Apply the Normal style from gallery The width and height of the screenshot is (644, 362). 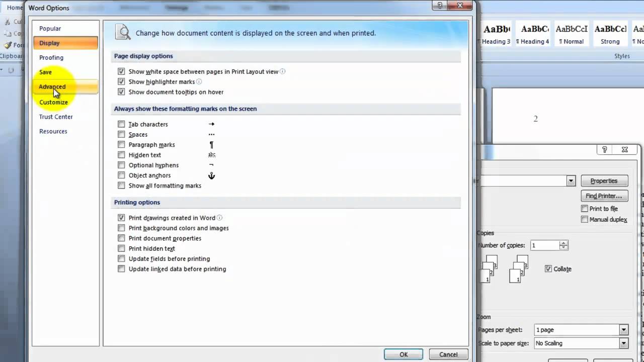[x=571, y=34]
